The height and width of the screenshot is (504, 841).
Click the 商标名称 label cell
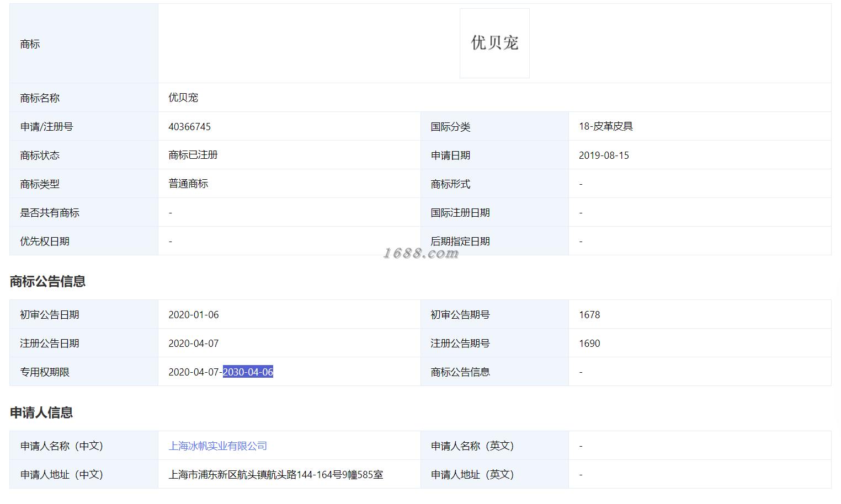coord(84,98)
